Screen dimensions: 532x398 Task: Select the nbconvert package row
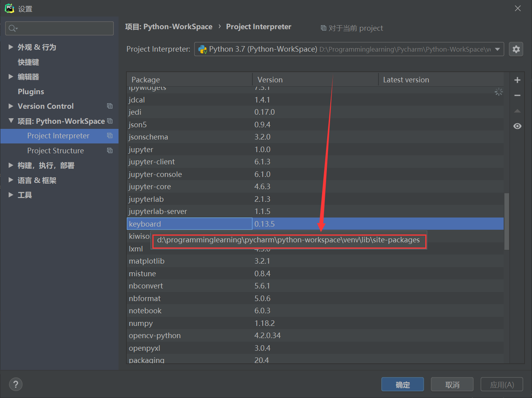[x=315, y=286]
